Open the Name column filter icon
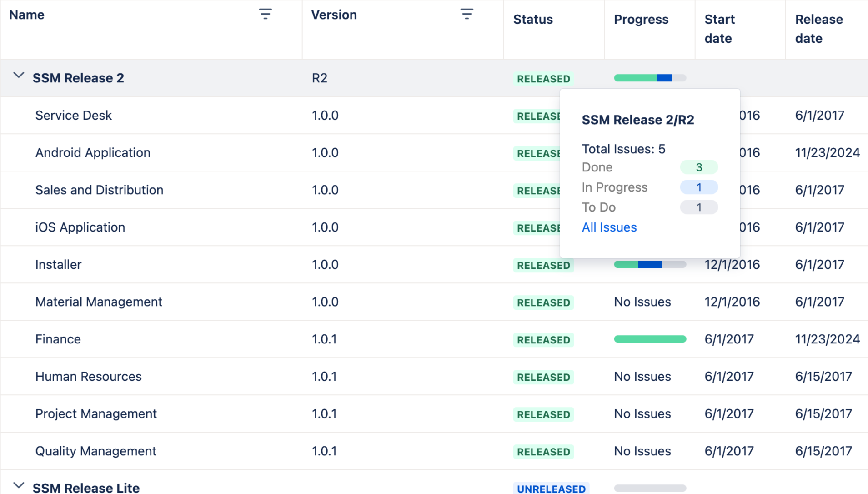The height and width of the screenshot is (494, 868). [x=266, y=14]
